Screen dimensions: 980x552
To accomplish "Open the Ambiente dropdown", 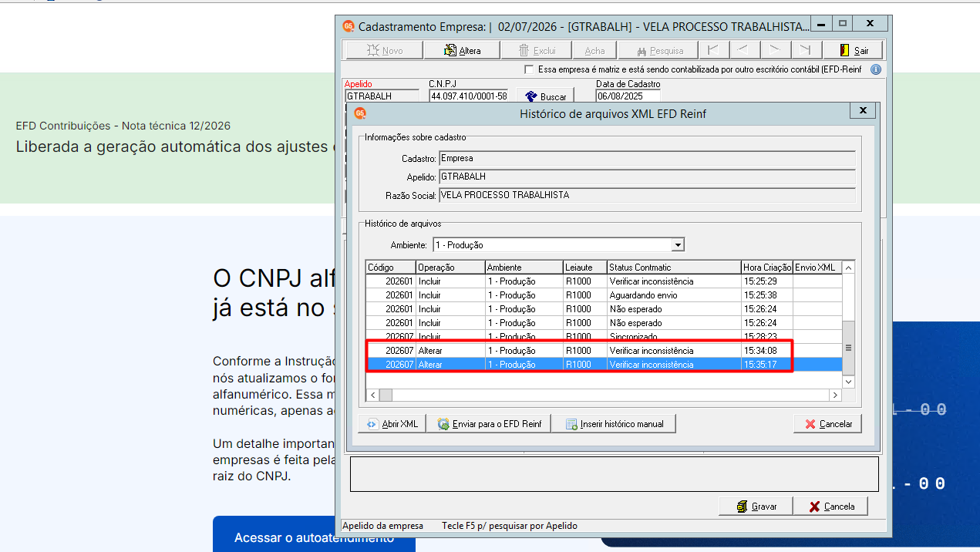I will click(x=678, y=245).
